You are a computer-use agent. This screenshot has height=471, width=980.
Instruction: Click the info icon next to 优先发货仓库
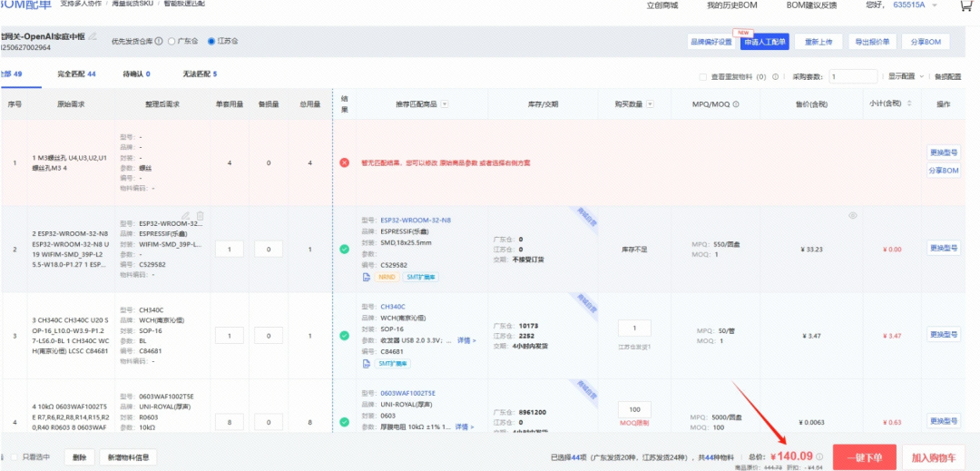click(x=159, y=41)
